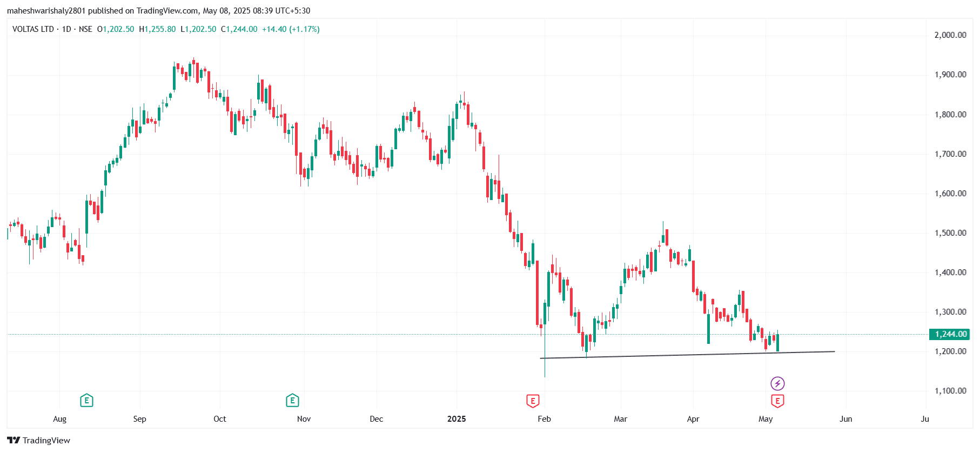Image resolution: width=980 pixels, height=452 pixels.
Task: Click the Sep label on time axis
Action: pos(140,419)
